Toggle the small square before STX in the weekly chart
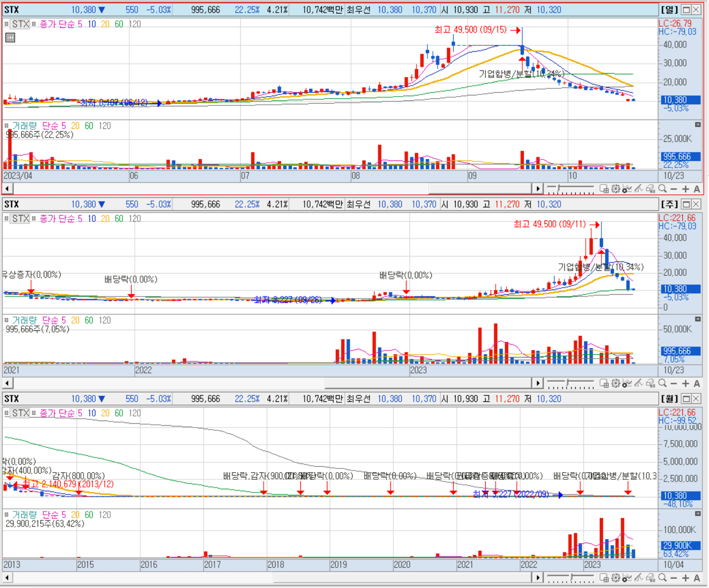709x588 pixels. [7, 218]
